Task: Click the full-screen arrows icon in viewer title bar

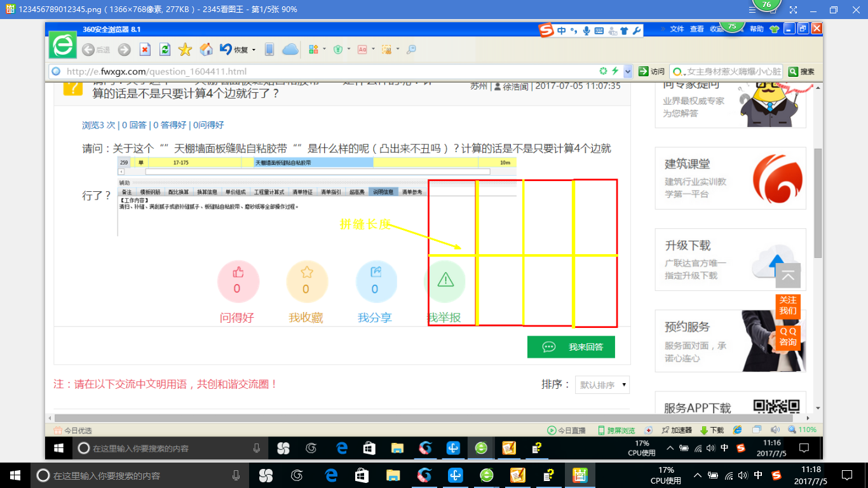Action: click(x=792, y=10)
